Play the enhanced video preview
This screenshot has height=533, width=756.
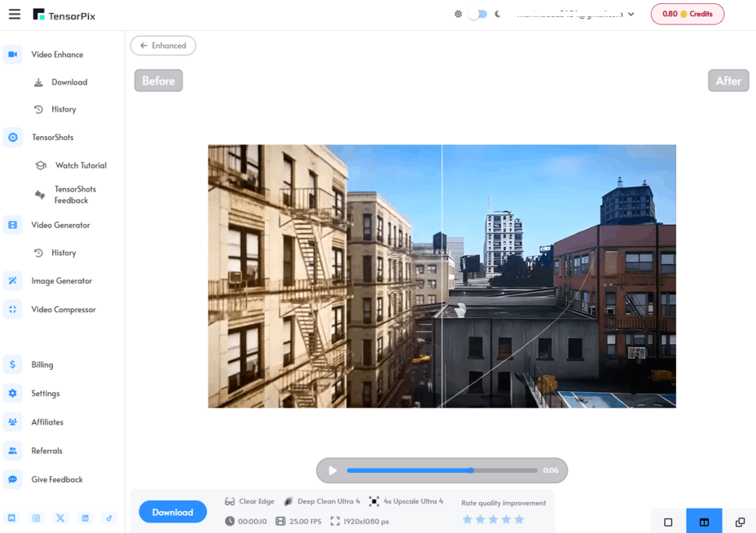(x=332, y=470)
